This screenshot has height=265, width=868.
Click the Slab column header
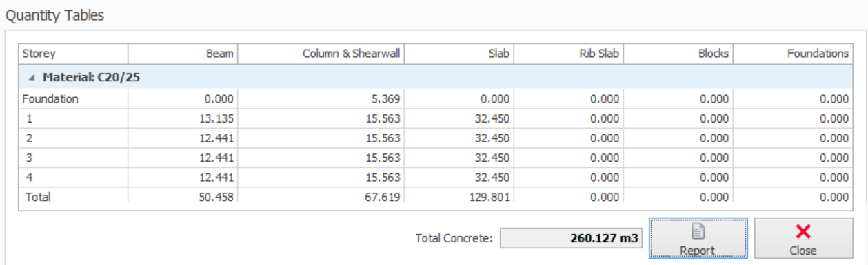tap(458, 54)
